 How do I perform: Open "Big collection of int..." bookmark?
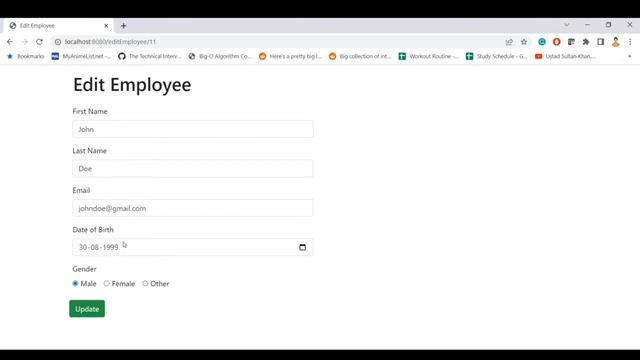360,56
